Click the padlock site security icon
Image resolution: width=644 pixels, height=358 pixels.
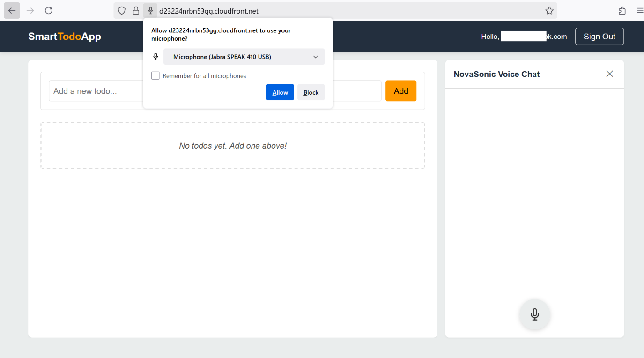pos(136,11)
